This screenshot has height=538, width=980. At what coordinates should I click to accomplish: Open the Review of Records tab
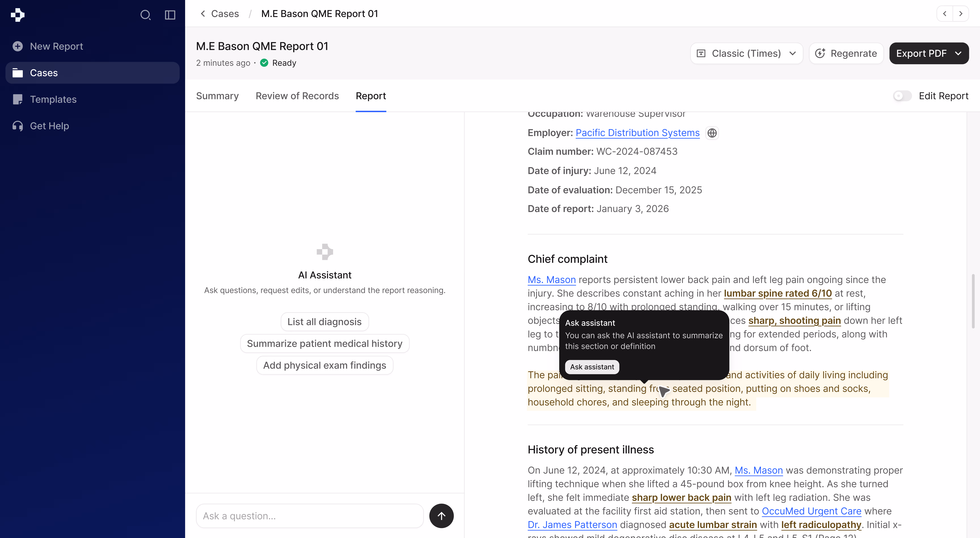(x=297, y=96)
